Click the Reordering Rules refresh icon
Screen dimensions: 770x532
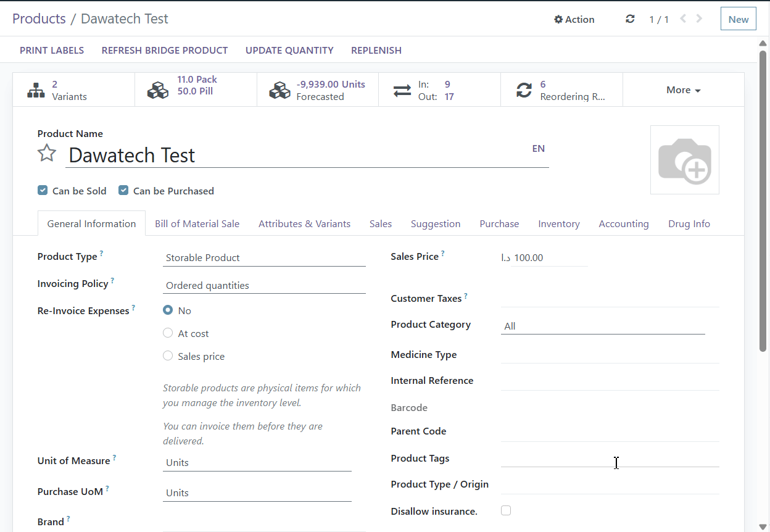click(x=524, y=90)
